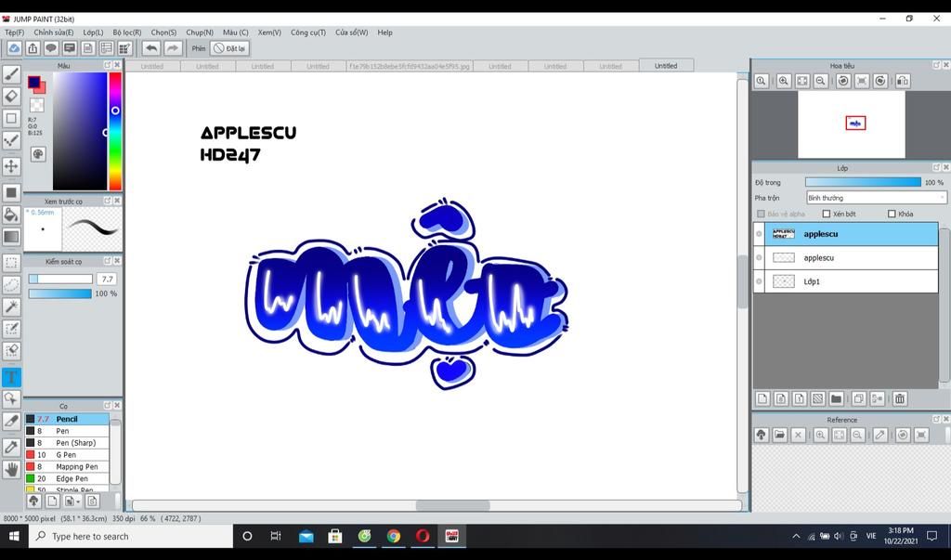
Task: Open Windows Start menu
Action: (x=13, y=536)
